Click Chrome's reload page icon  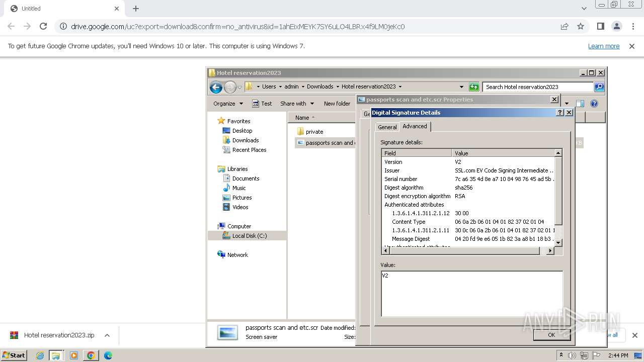point(43,26)
